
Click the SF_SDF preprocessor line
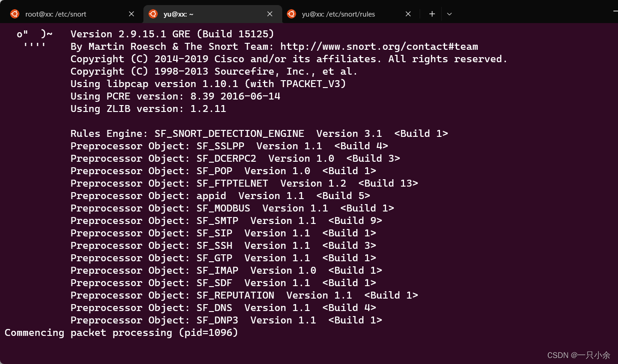[223, 283]
